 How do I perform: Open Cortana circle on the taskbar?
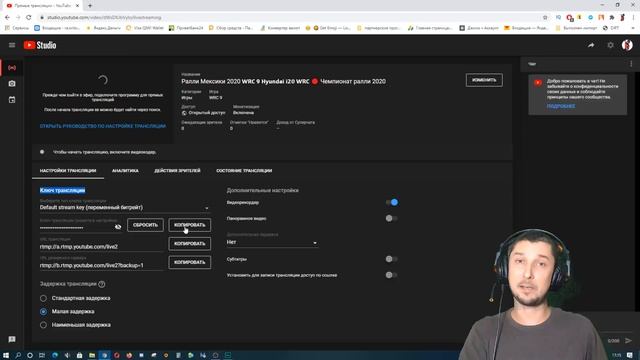[x=30, y=356]
